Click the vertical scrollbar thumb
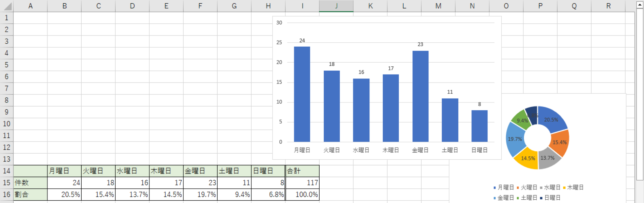Image resolution: width=644 pixels, height=203 pixels. pos(640,95)
